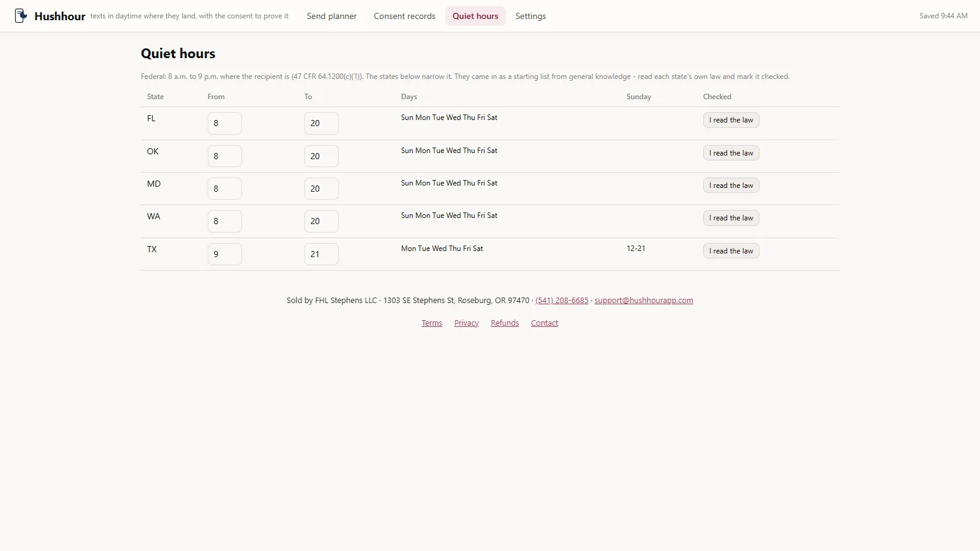Open the Refunds link in footer
Screen dimensions: 980x551
[505, 323]
